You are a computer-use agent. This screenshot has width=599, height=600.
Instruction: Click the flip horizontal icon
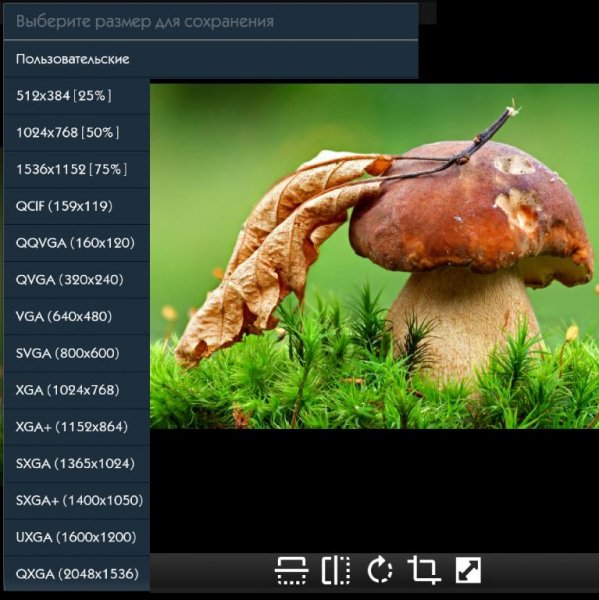(x=336, y=571)
